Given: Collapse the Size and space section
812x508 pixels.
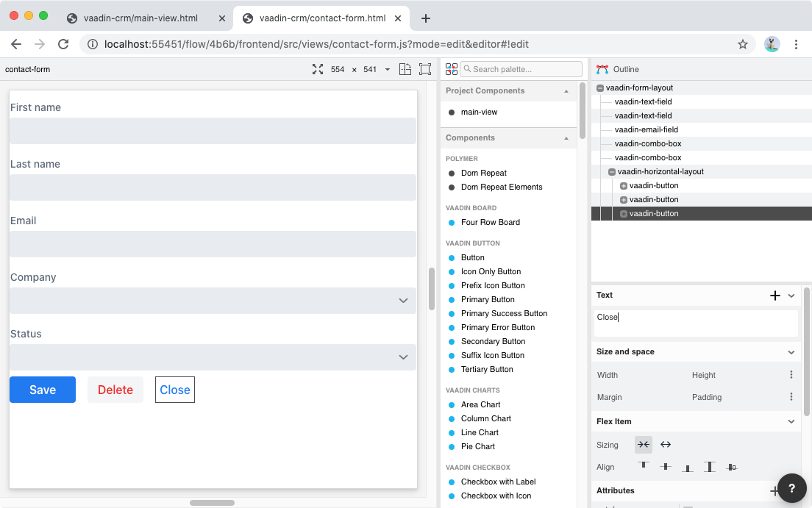Looking at the screenshot, I should click(791, 352).
